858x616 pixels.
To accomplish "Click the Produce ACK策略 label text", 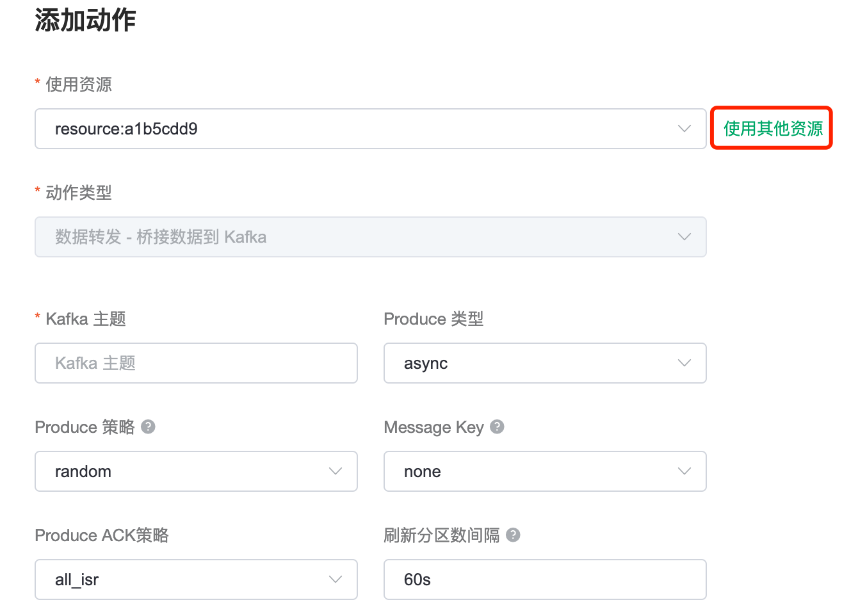I will coord(102,535).
